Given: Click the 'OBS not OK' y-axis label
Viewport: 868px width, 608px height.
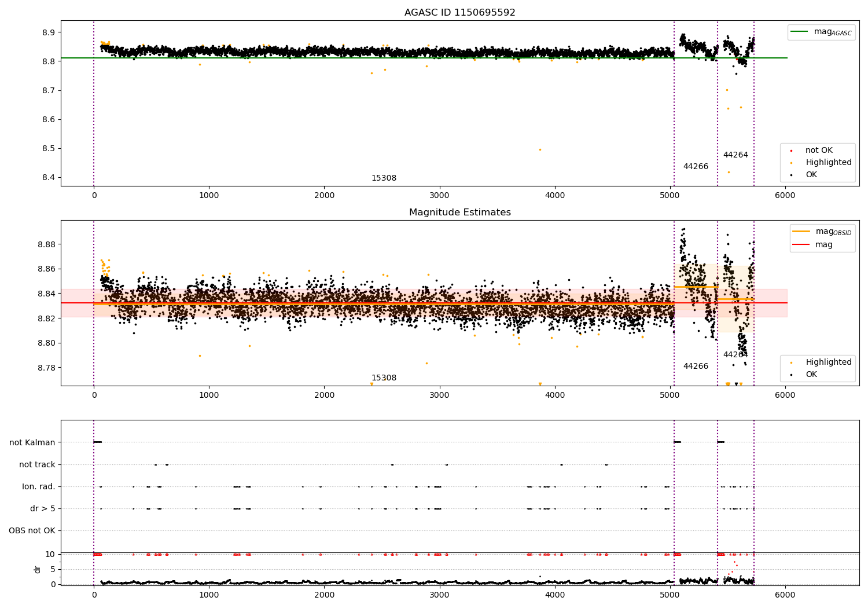Looking at the screenshot, I should tap(32, 530).
